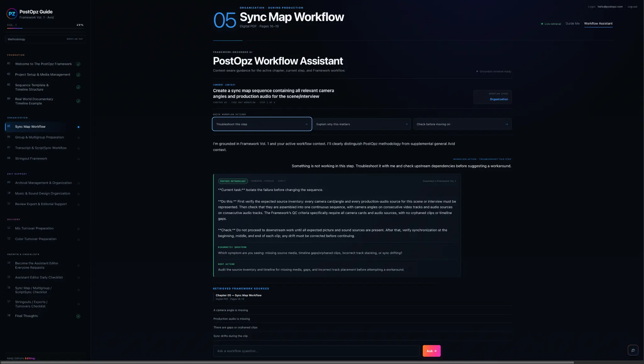Click the pink Ask button

point(431,351)
